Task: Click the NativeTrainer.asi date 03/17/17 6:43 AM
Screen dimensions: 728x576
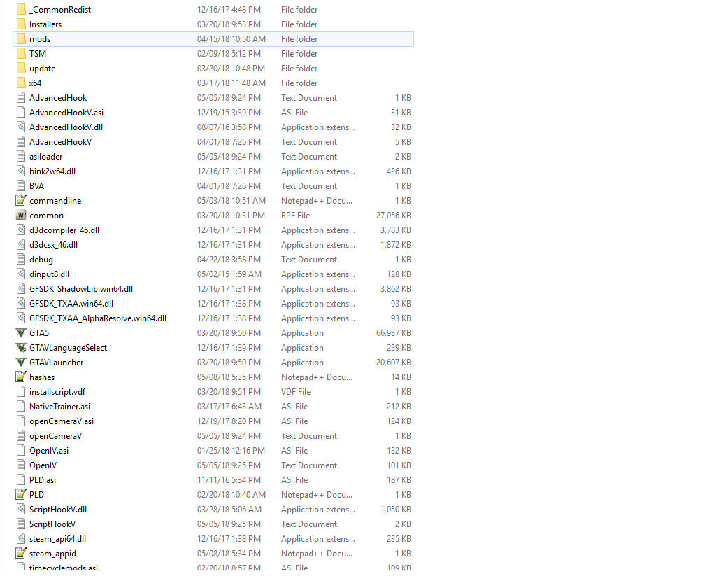Action: 229,407
